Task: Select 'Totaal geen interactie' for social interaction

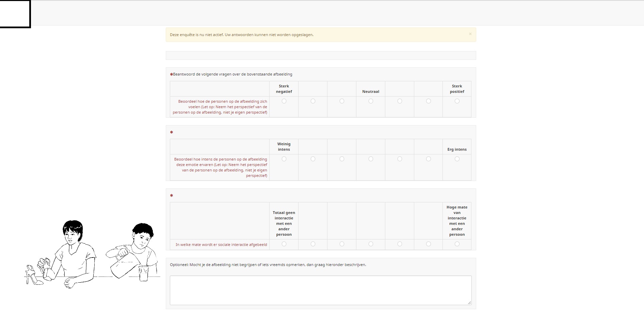Action: click(284, 244)
